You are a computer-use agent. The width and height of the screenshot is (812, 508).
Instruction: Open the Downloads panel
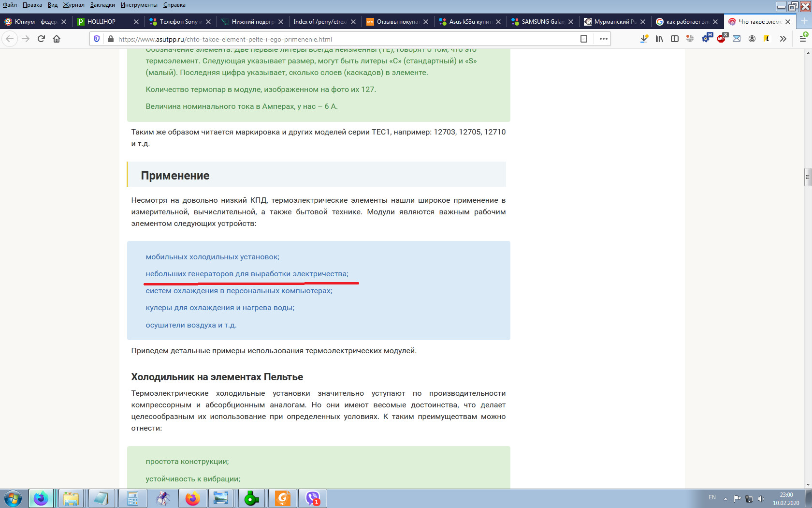coord(644,39)
